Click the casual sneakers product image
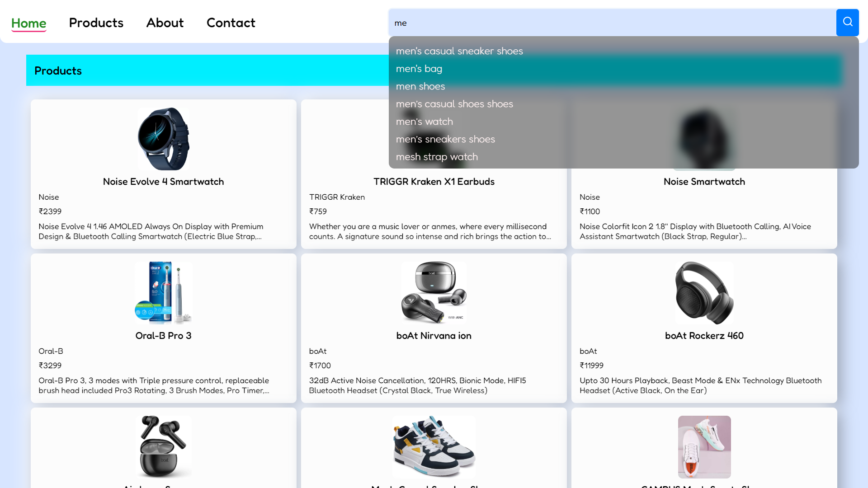The width and height of the screenshot is (868, 488). pyautogui.click(x=434, y=447)
